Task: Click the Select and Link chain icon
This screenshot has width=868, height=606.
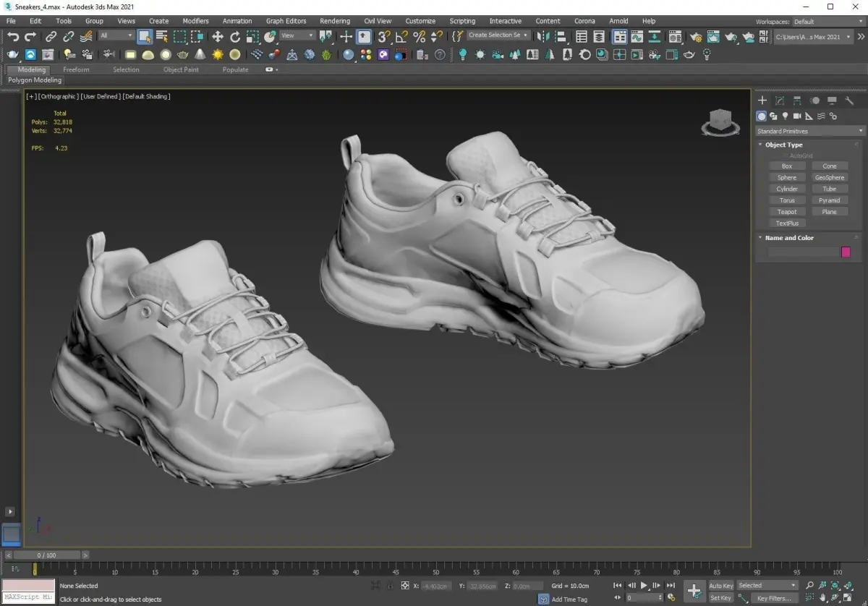Action: pos(51,36)
